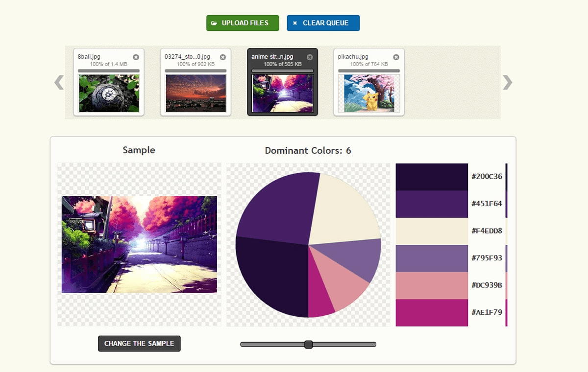588x372 pixels.
Task: Select the #200C36 dark purple swatch
Action: point(431,176)
